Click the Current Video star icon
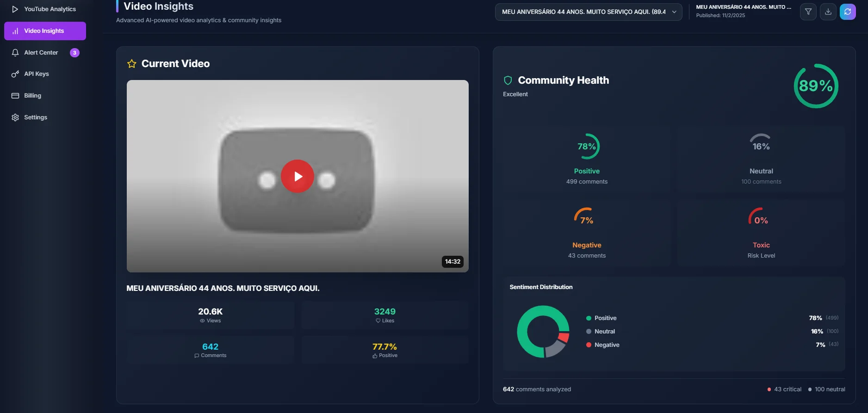 132,64
